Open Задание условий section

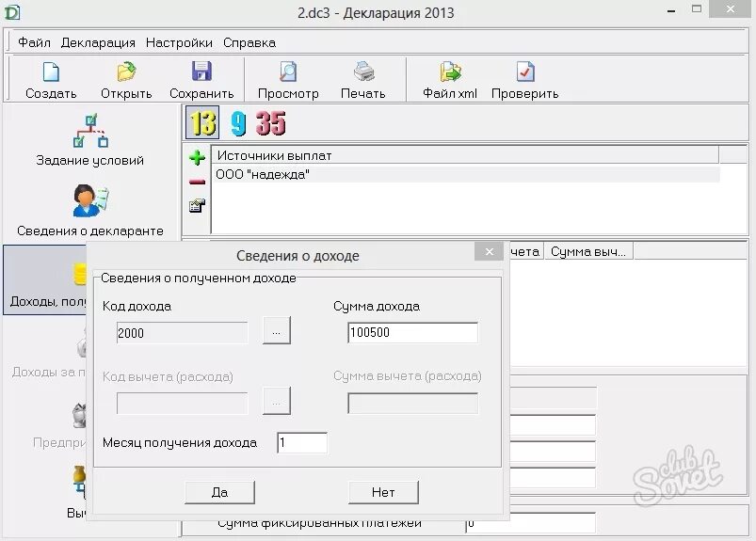coord(90,139)
